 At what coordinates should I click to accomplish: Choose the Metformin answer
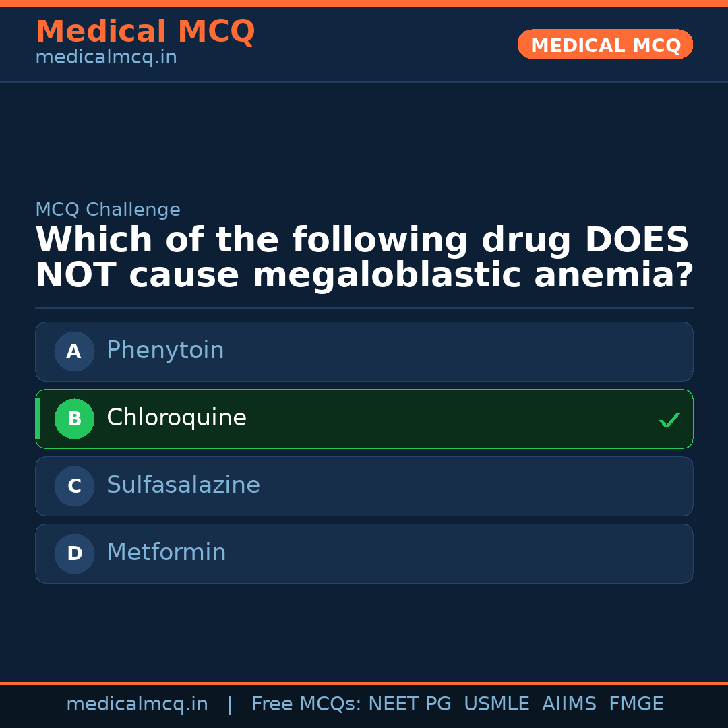364,553
